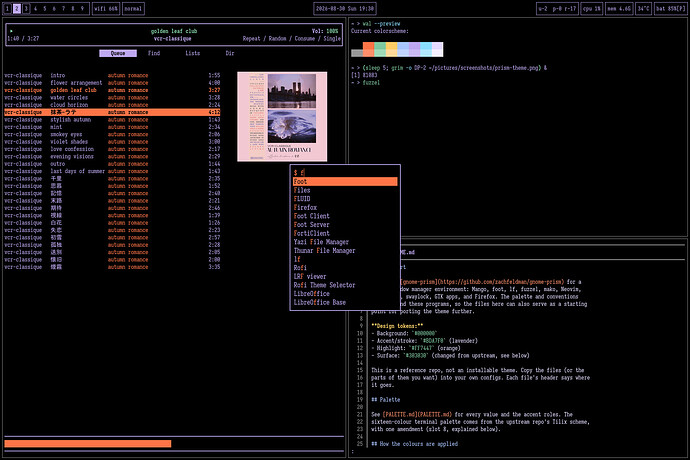Click the Vol: 100% volume readout

(325, 31)
